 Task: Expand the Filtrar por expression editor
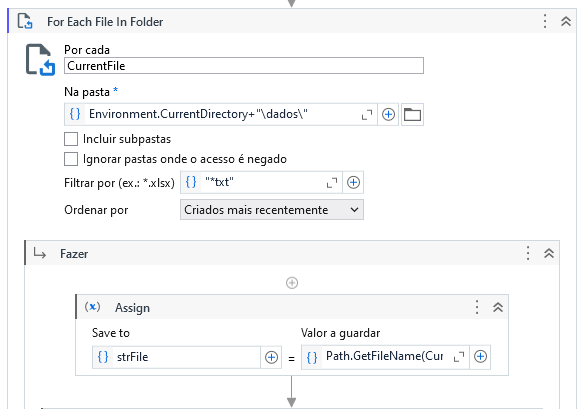point(332,183)
